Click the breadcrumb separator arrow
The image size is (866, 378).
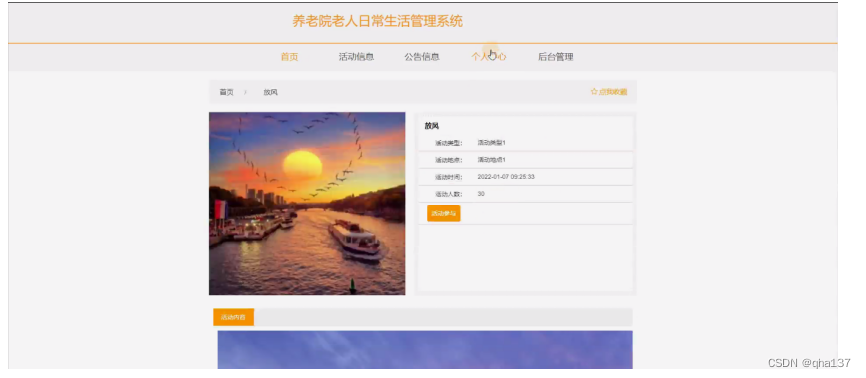point(245,92)
